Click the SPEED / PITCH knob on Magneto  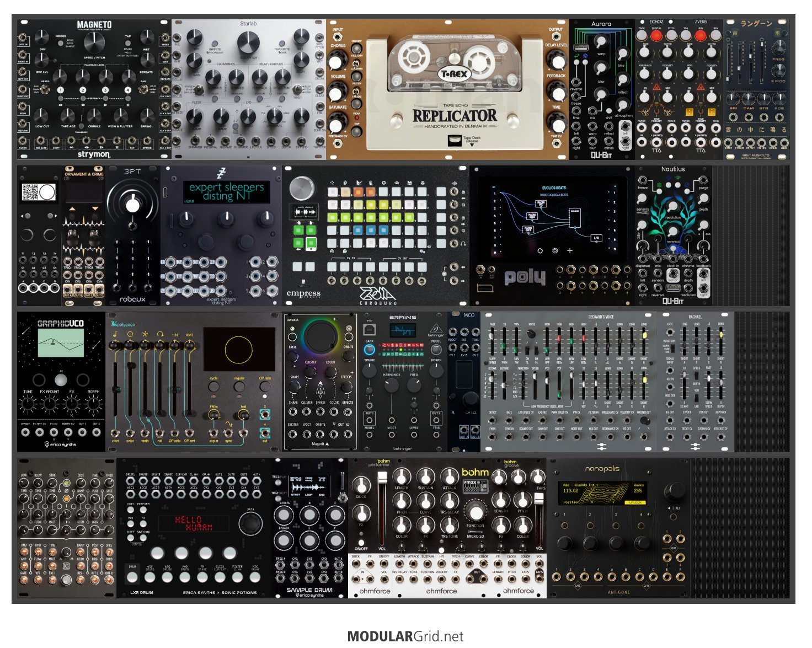pos(94,42)
